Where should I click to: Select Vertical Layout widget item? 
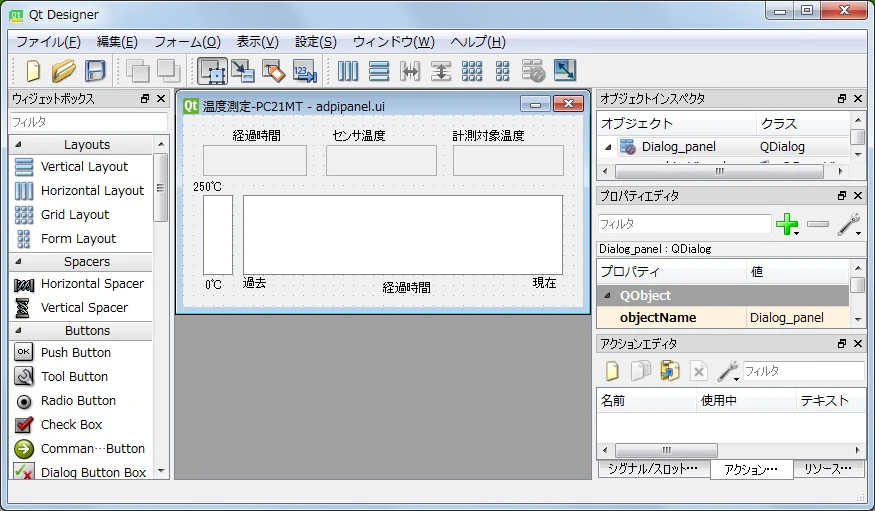pyautogui.click(x=84, y=166)
